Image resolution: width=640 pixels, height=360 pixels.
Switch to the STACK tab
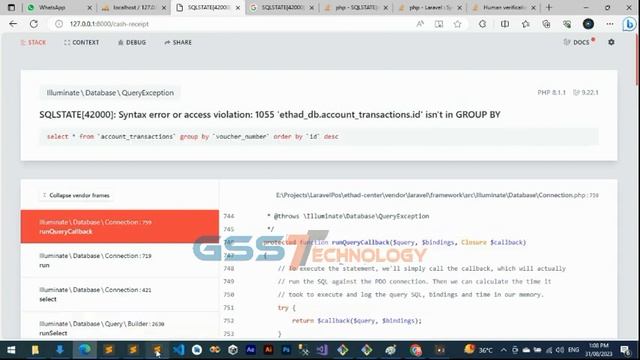33,42
